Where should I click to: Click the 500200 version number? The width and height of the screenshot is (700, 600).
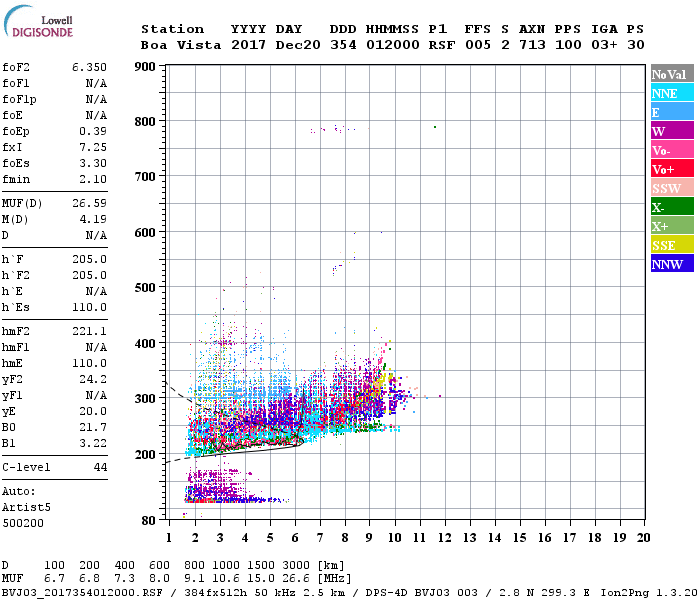point(23,523)
